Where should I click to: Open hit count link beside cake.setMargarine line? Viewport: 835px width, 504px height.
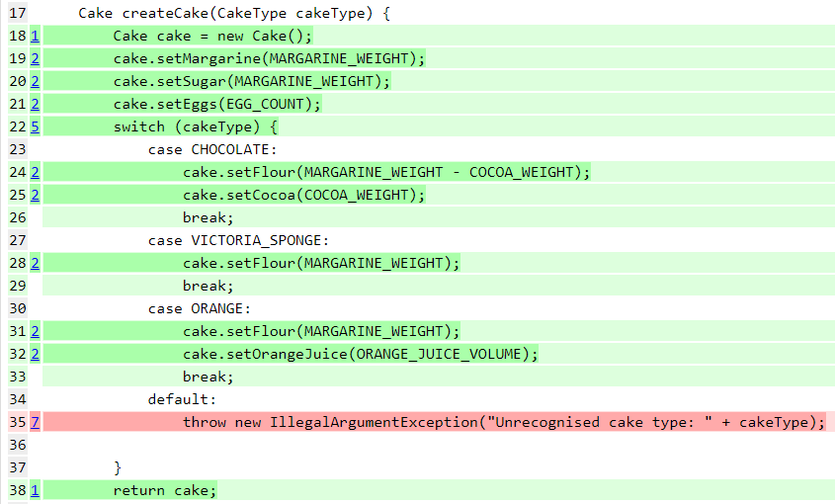35,58
